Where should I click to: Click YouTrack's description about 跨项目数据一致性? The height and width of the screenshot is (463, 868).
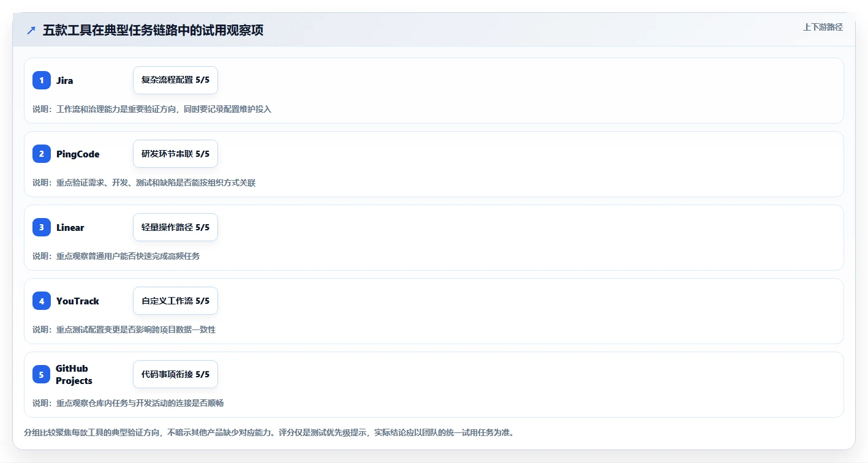(x=124, y=329)
